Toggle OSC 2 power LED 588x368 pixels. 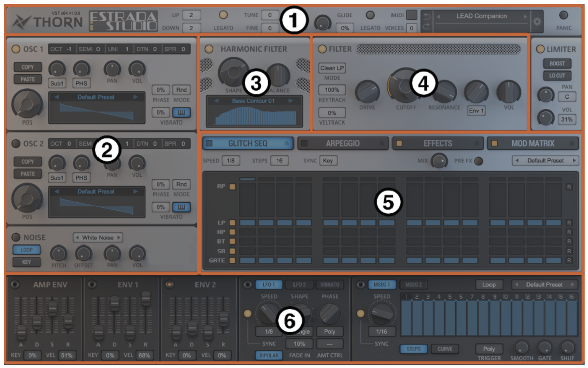point(16,143)
